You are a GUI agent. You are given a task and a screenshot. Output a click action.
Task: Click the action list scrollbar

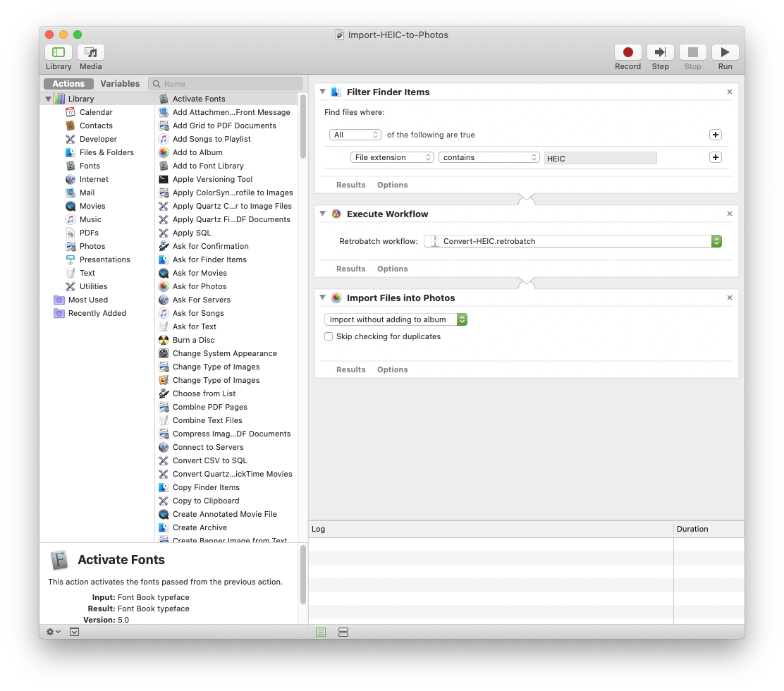point(303,126)
